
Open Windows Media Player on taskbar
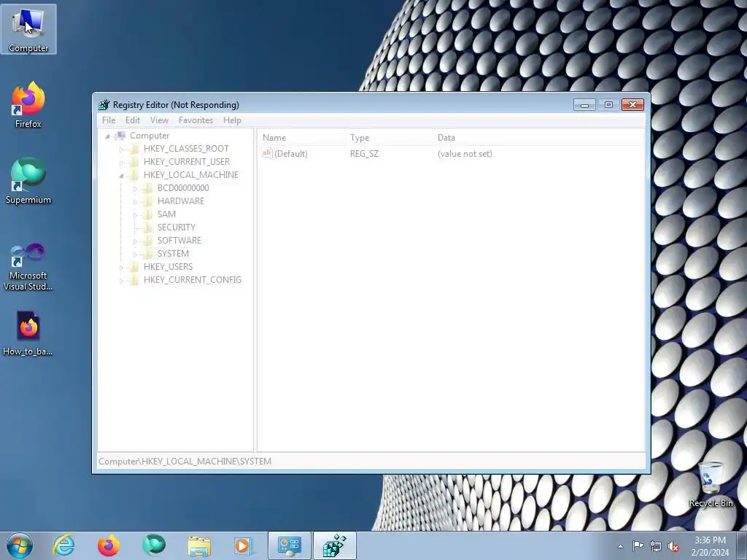tap(244, 545)
